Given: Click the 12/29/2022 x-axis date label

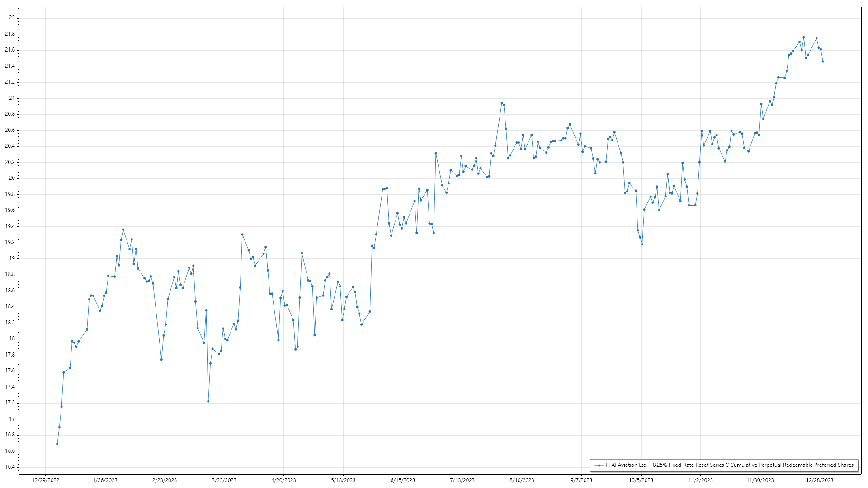Looking at the screenshot, I should coord(46,480).
